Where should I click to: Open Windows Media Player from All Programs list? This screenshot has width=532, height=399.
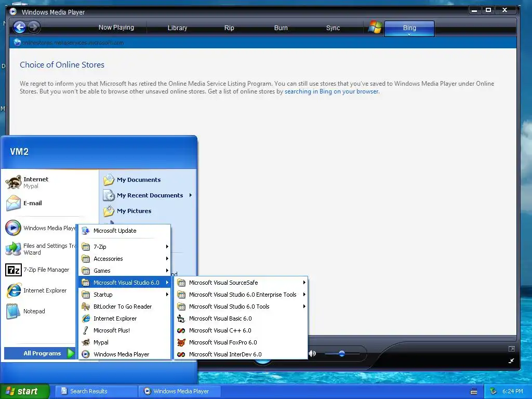pyautogui.click(x=125, y=354)
